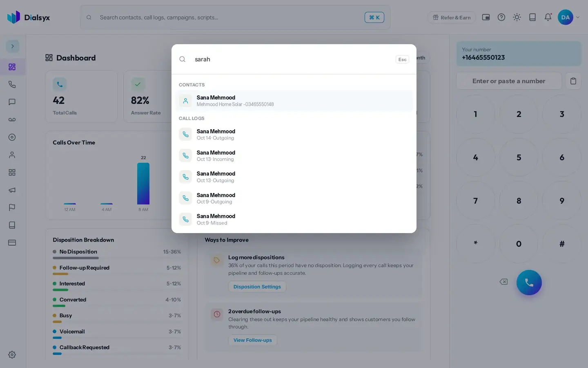The height and width of the screenshot is (368, 588).
Task: Open the Calls phone icon in the sidebar
Action: coord(12,84)
